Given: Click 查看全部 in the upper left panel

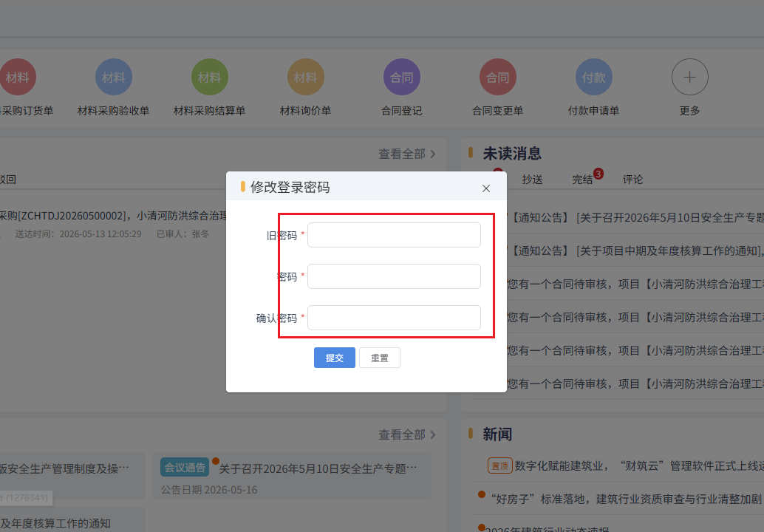Looking at the screenshot, I should click(407, 154).
